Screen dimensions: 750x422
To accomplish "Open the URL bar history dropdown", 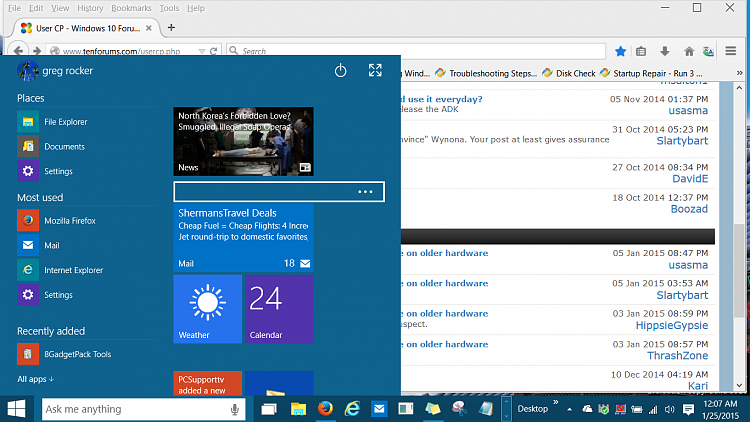I will coord(202,51).
